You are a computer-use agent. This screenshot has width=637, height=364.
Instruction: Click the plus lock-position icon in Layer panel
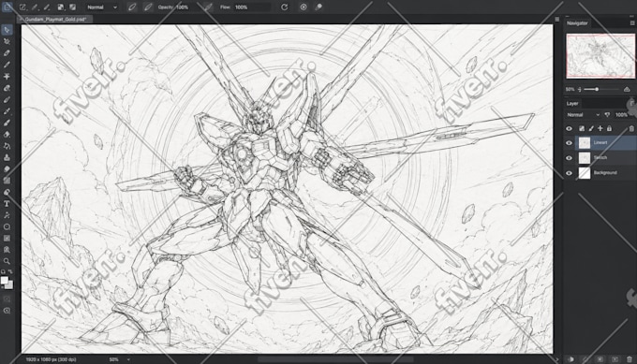(x=600, y=128)
